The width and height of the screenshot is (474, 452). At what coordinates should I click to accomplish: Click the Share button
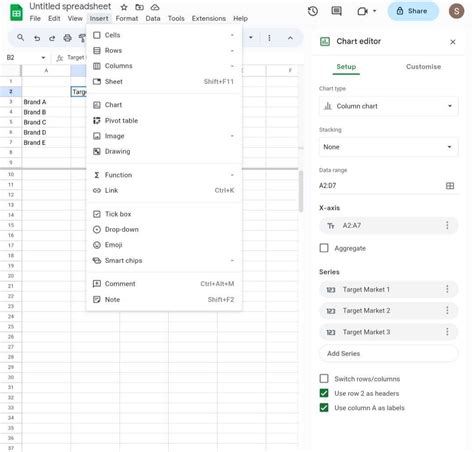click(413, 11)
